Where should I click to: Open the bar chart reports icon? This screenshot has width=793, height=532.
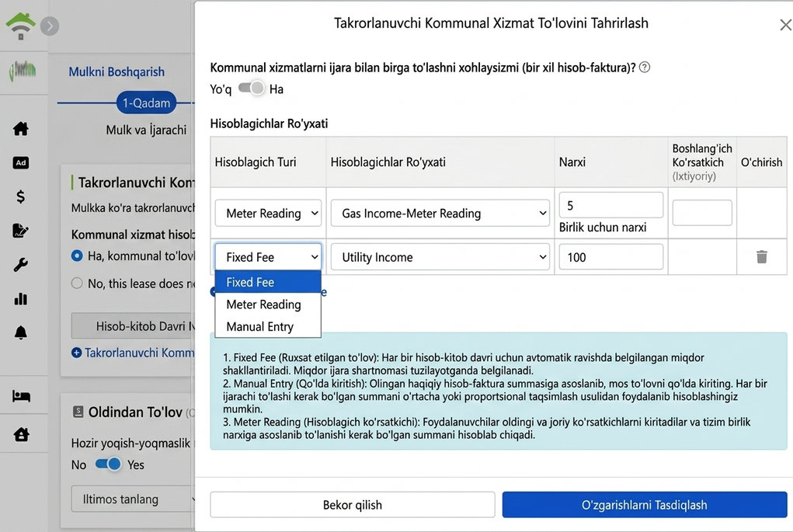(21, 298)
